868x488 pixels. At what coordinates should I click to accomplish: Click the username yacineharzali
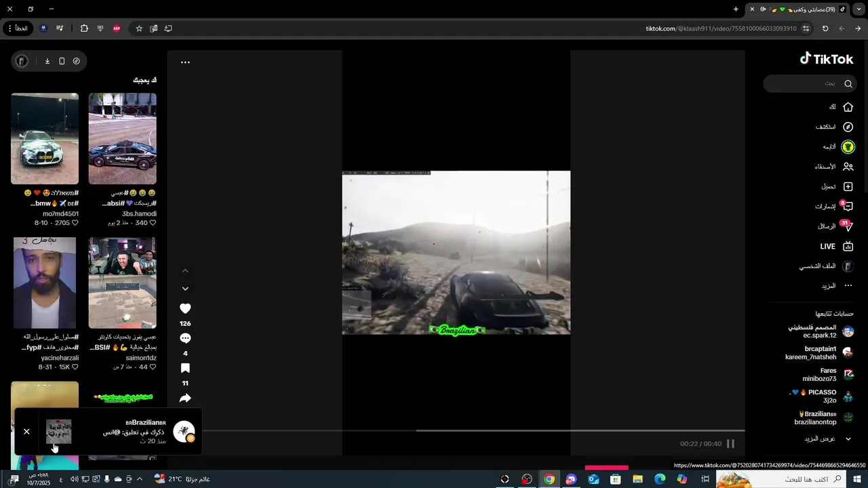coord(60,358)
